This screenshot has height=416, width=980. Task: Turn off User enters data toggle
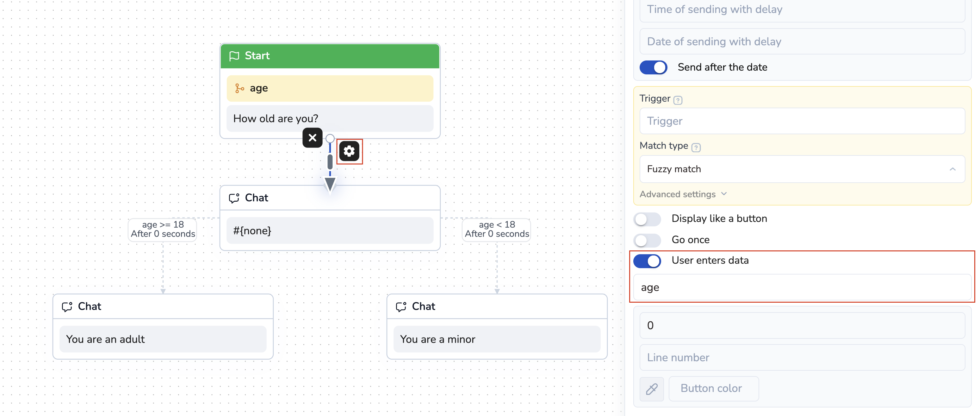point(647,261)
